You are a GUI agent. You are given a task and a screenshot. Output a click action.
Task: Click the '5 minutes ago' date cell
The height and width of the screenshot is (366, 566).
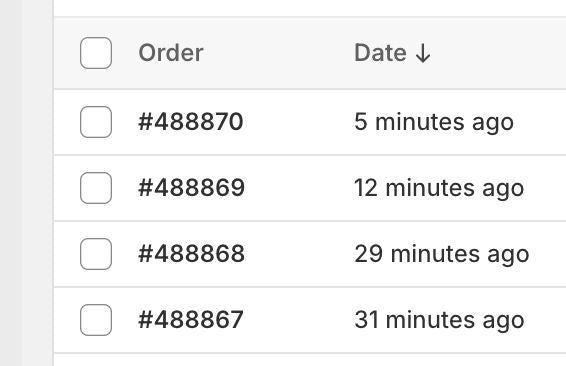(434, 122)
